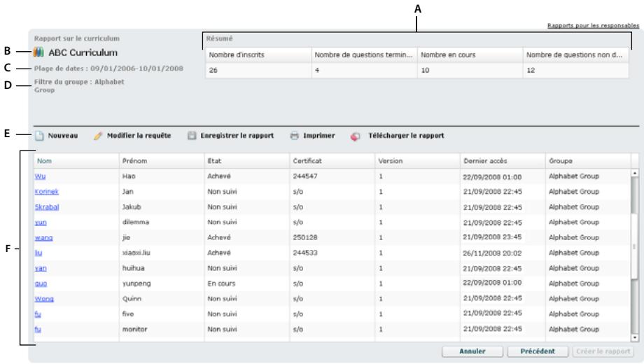Select certificate number 250128
The image size is (644, 364).
coord(305,237)
